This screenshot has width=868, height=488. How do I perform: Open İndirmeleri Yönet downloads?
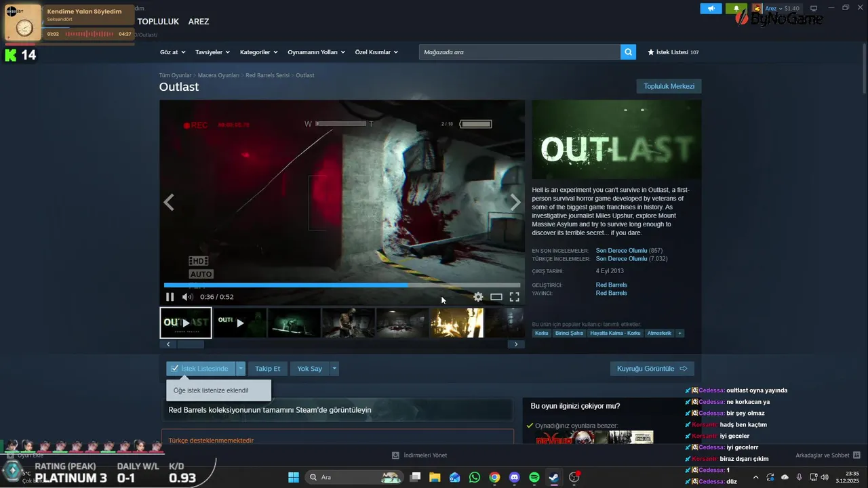click(x=420, y=455)
